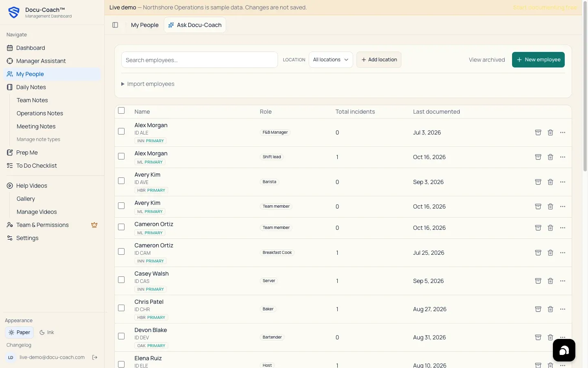Select the Paper appearance theme
The height and width of the screenshot is (368, 588).
(20, 332)
